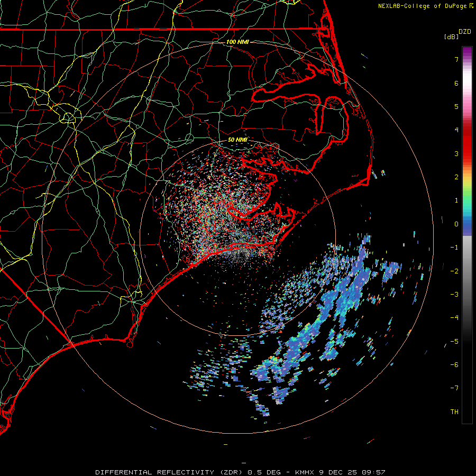Click the -1 tick on color scale
Image resolution: width=476 pixels, height=476 pixels.
coord(454,248)
